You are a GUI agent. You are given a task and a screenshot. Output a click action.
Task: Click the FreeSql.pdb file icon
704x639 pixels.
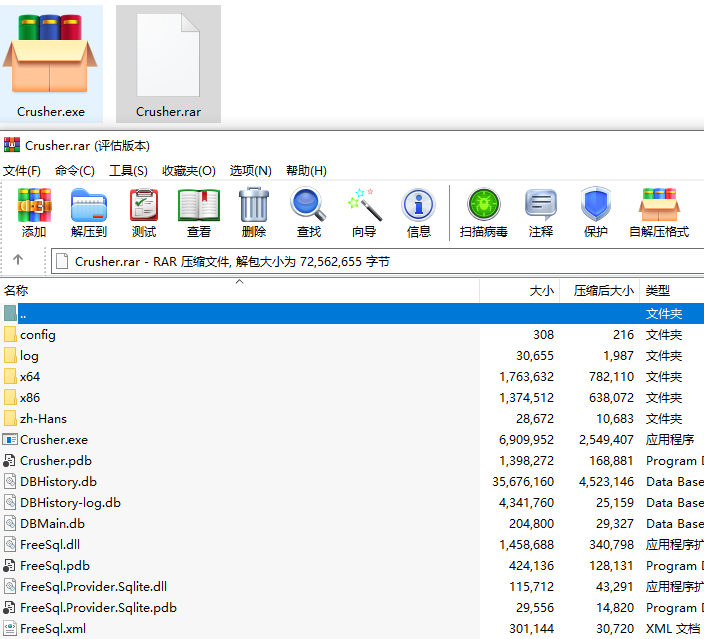[9, 565]
